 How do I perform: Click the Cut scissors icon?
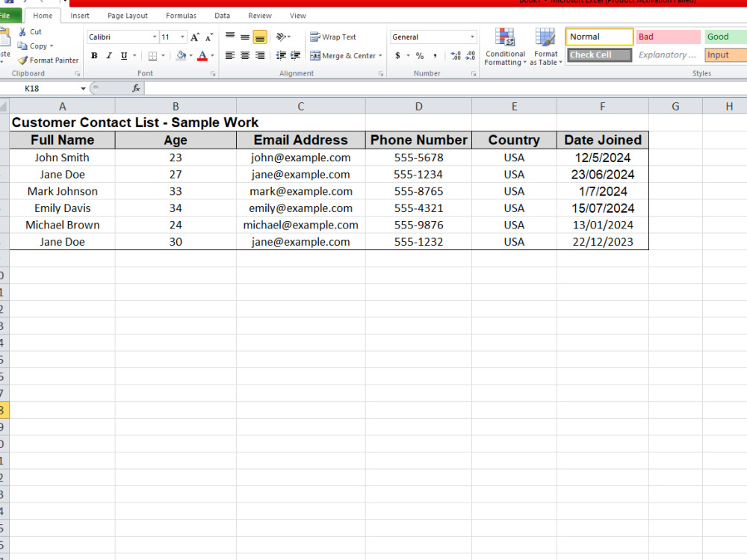pyautogui.click(x=22, y=32)
